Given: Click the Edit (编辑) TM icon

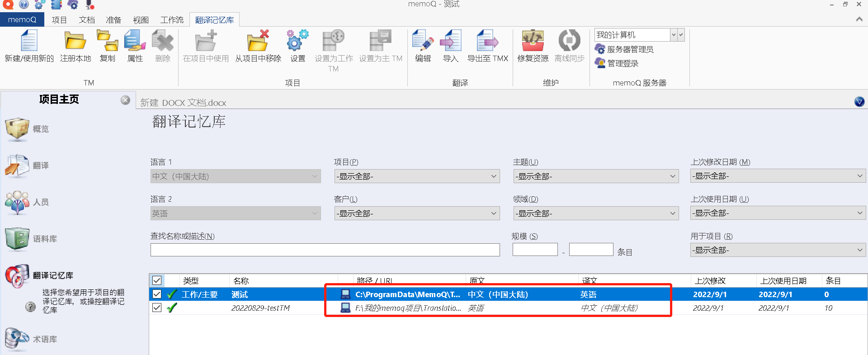Looking at the screenshot, I should tap(423, 41).
